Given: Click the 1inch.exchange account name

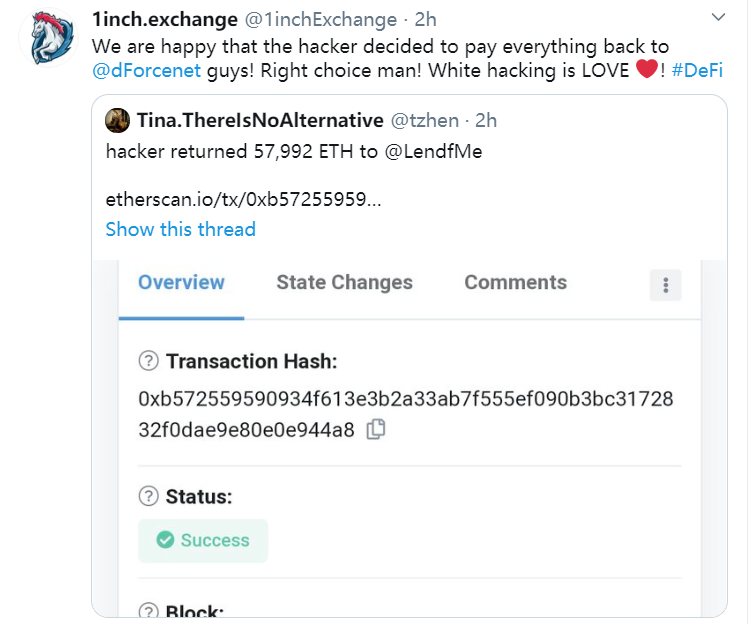Looking at the screenshot, I should coord(165,19).
